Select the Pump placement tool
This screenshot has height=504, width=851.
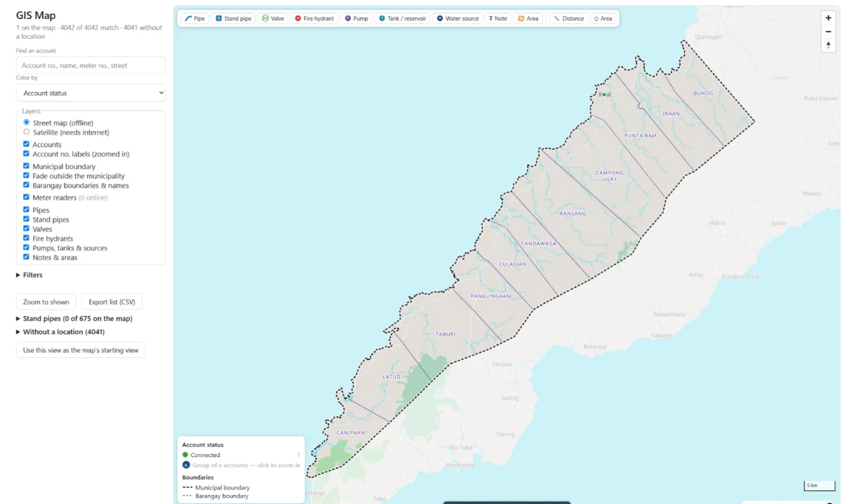356,19
